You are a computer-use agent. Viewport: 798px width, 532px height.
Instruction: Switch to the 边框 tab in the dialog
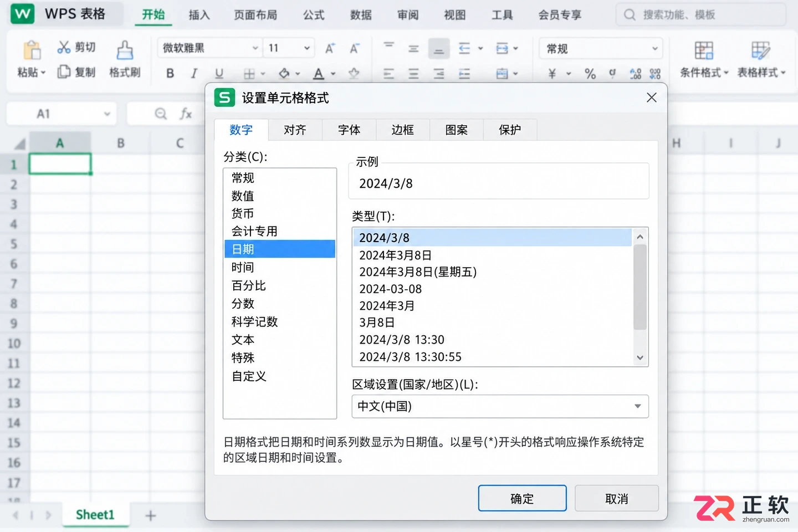point(403,130)
